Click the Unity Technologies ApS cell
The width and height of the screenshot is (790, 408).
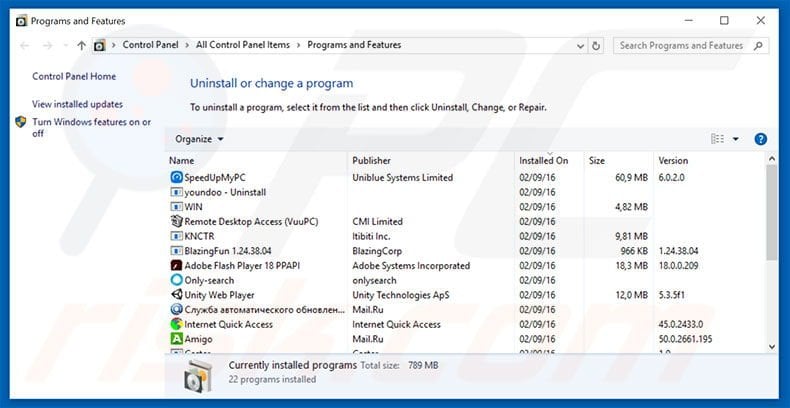[401, 295]
